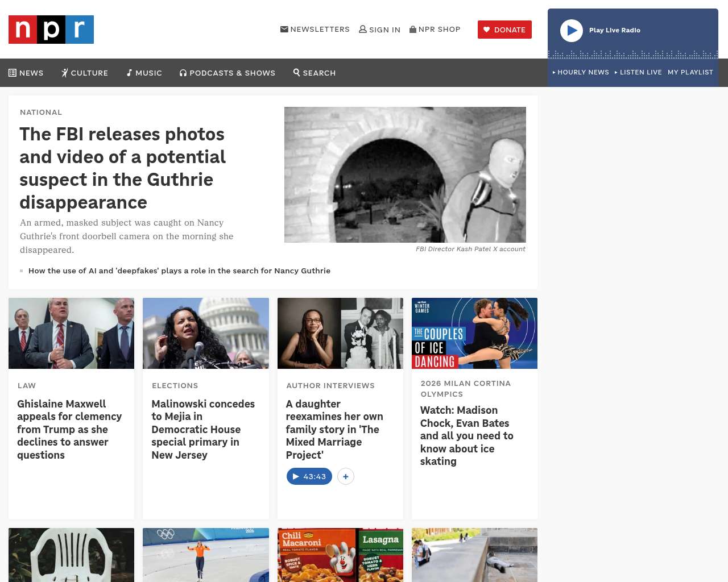Image resolution: width=728 pixels, height=582 pixels.
Task: Click the doorbell camera suspect image
Action: click(405, 174)
